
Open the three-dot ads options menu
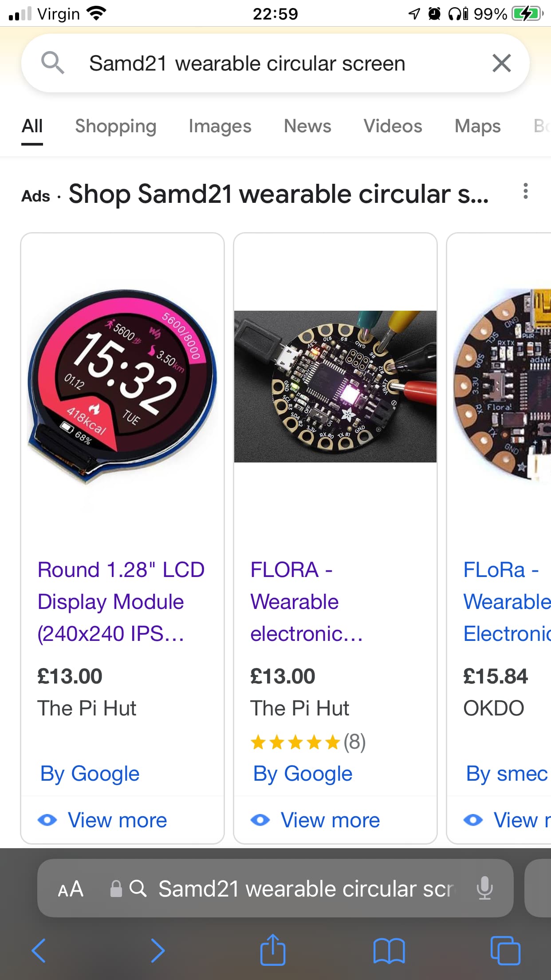pos(526,191)
